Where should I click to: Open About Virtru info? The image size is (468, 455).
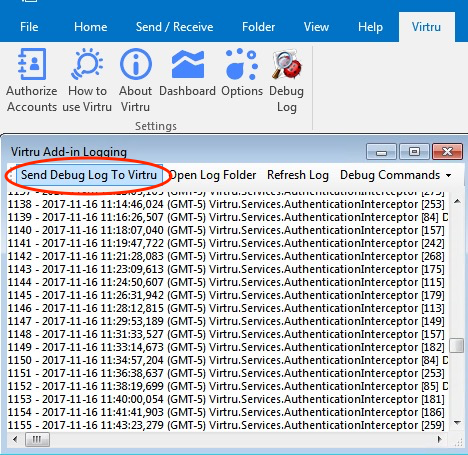135,80
